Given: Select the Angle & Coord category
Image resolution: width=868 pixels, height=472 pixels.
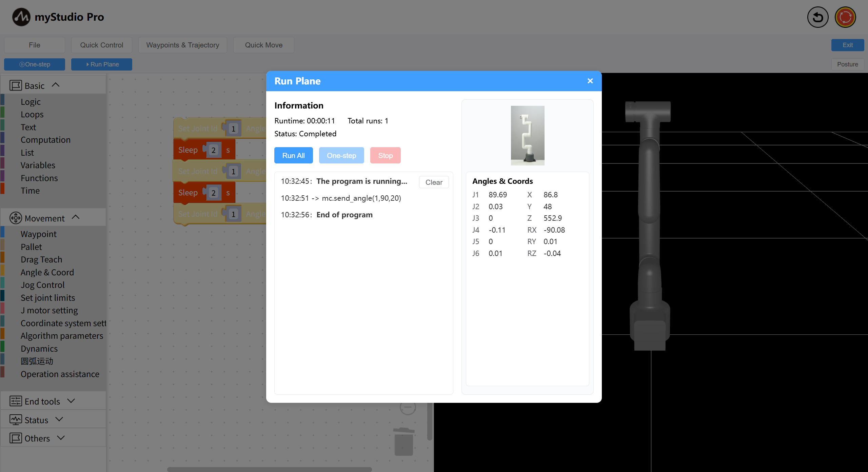Looking at the screenshot, I should (x=47, y=272).
